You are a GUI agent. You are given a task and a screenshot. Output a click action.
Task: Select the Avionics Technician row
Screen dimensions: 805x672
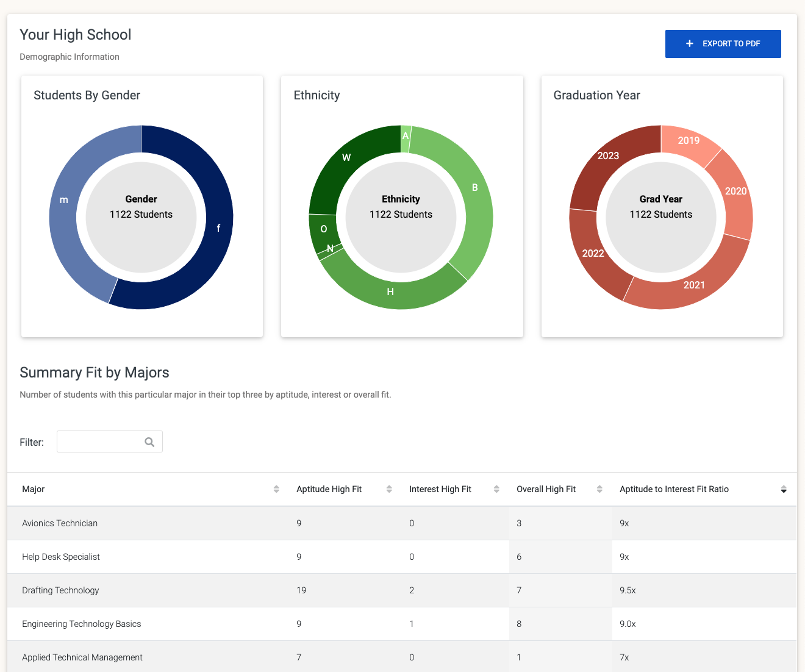[x=402, y=523]
